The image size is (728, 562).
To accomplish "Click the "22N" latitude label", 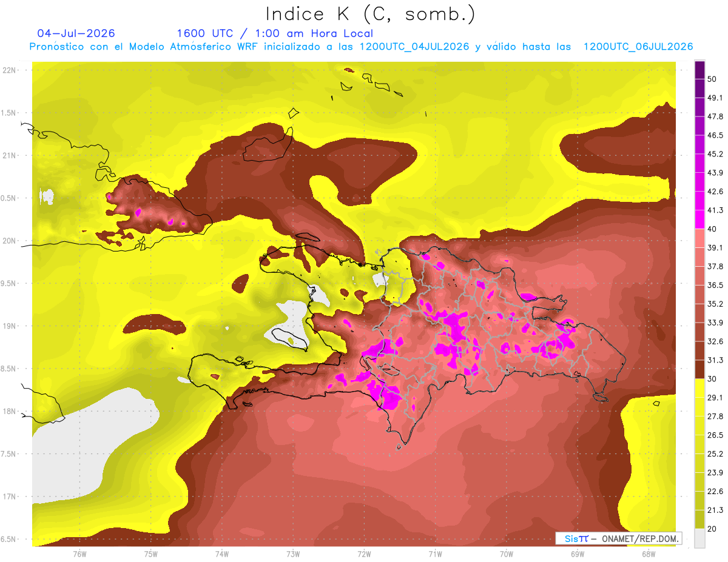I will (x=10, y=70).
